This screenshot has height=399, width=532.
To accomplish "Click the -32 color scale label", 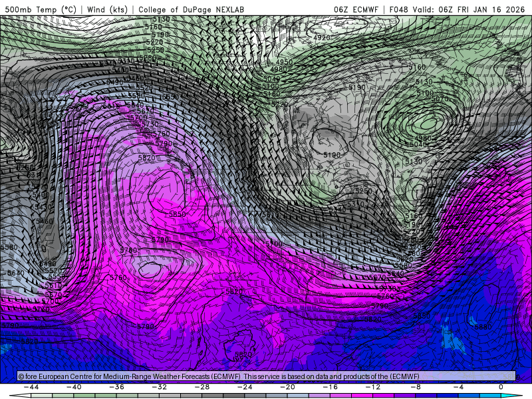I will (160, 387).
